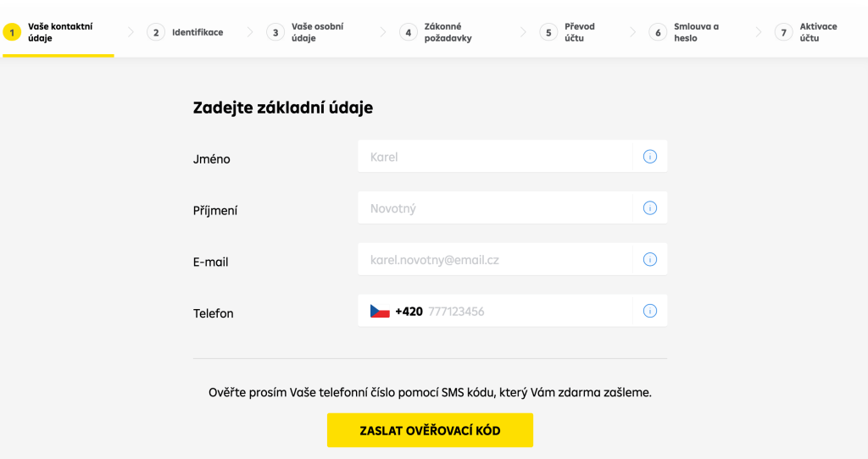Click the E-mail input field
Viewport: 868px width, 459px height.
pos(495,260)
